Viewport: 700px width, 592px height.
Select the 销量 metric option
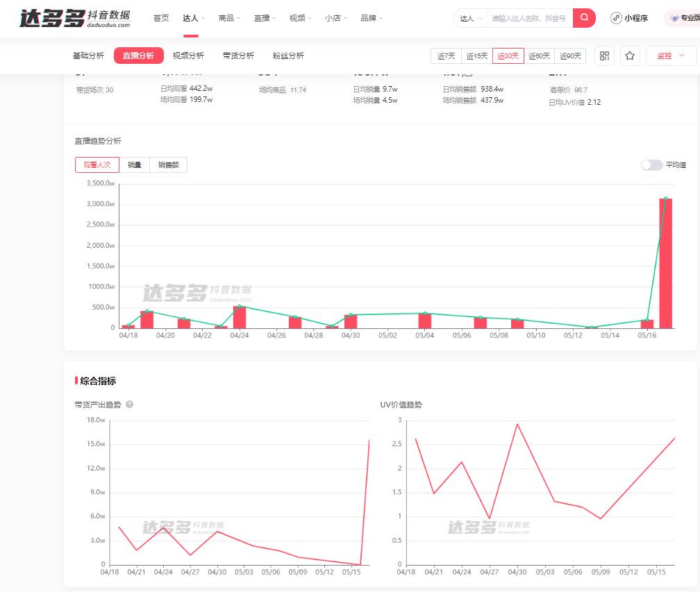[134, 164]
